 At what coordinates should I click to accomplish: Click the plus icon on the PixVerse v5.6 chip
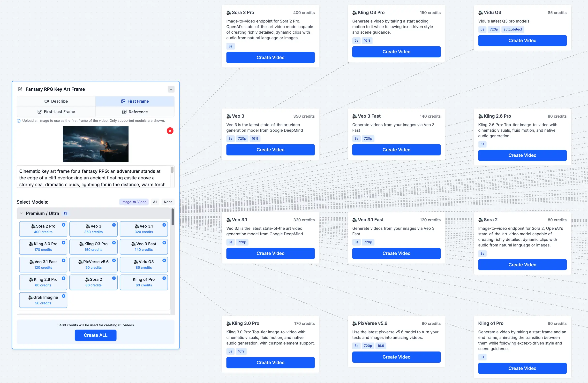click(x=114, y=260)
